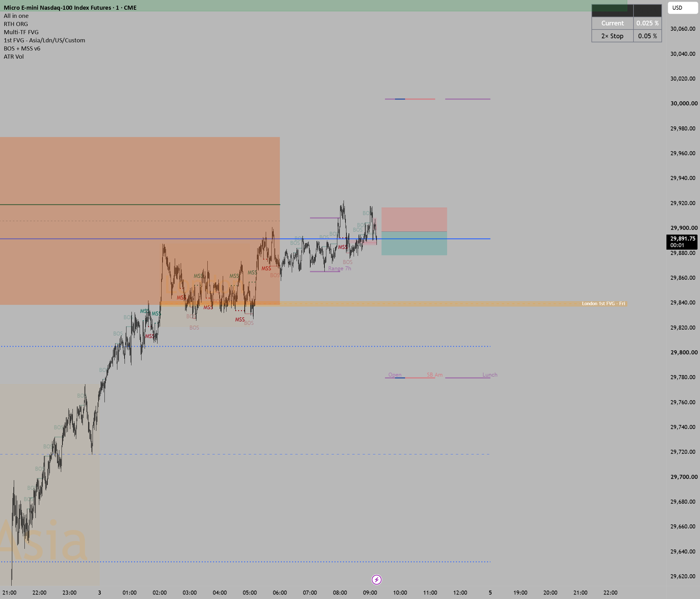This screenshot has width=700, height=599.
Task: Click the 06:00 time axis label
Action: [x=280, y=593]
